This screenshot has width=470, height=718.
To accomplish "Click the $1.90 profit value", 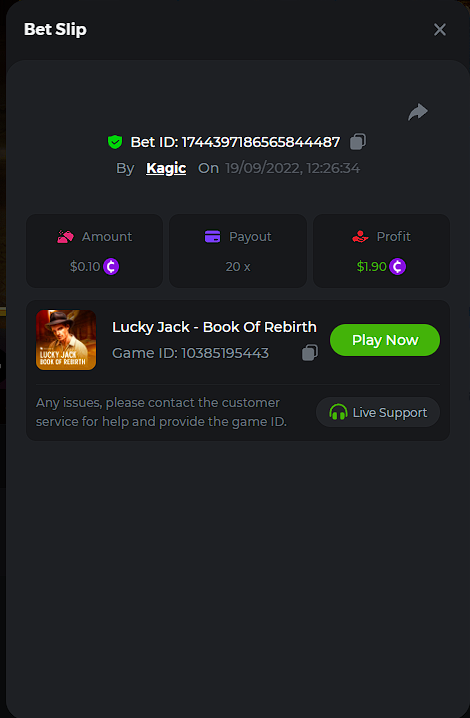I will (372, 267).
